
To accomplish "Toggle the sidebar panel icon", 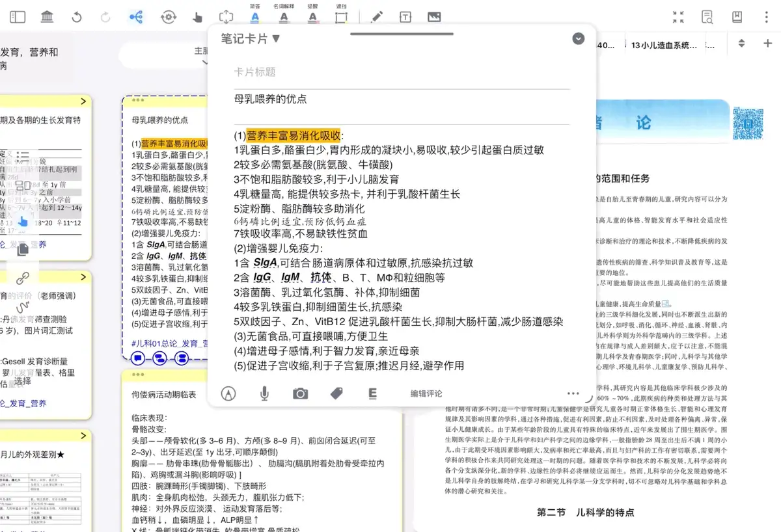I will coord(18,18).
